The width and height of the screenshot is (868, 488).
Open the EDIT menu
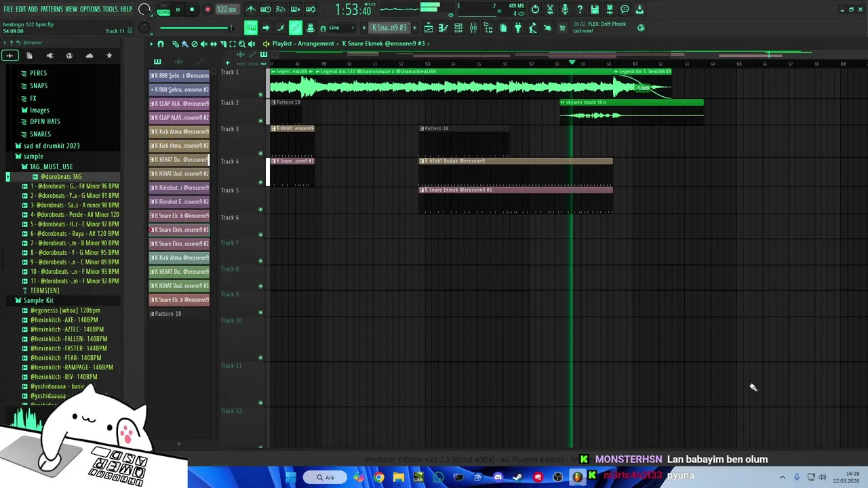click(x=20, y=9)
